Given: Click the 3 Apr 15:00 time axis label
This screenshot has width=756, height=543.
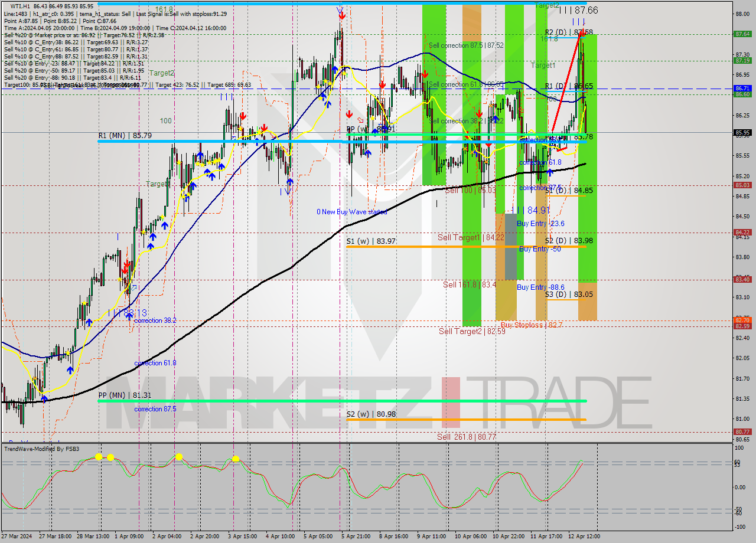Looking at the screenshot, I should pos(242,537).
